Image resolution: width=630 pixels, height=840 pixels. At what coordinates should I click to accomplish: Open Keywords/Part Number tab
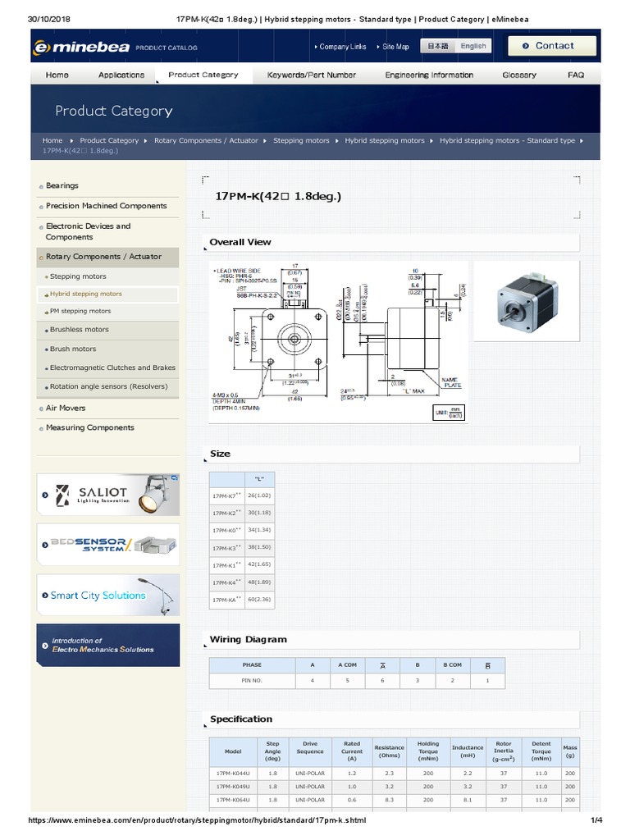pos(311,75)
